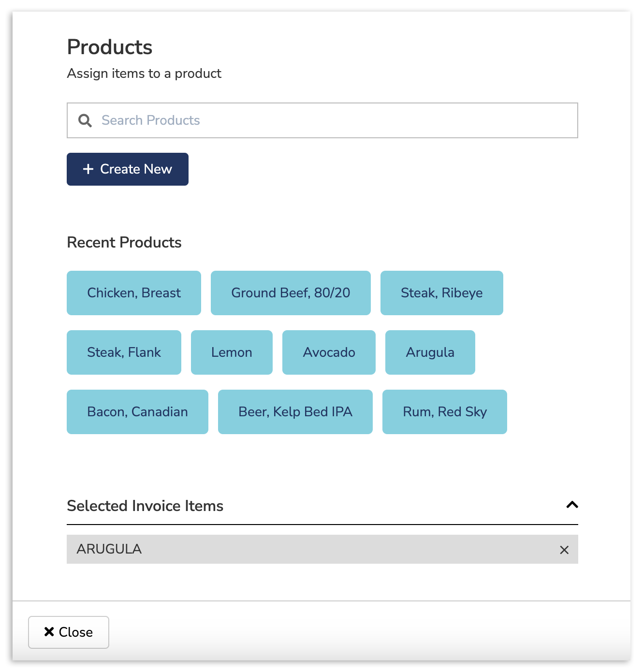This screenshot has width=643, height=672.
Task: Collapse Selected Invoice Items with the chevron
Action: [572, 505]
